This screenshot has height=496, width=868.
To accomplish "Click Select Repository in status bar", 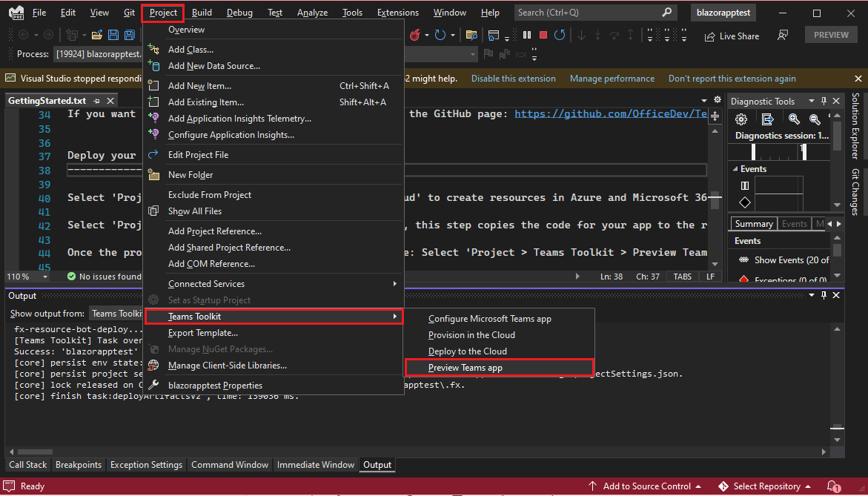I will (764, 486).
